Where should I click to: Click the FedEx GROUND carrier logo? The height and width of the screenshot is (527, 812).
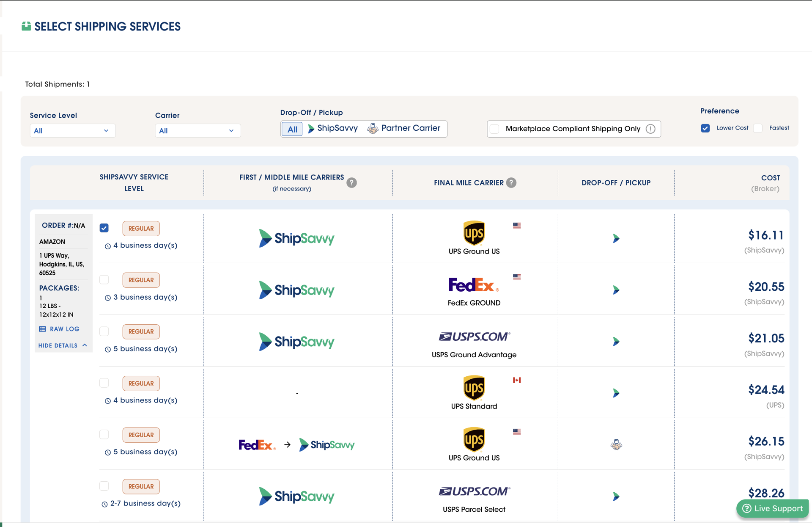click(x=473, y=284)
